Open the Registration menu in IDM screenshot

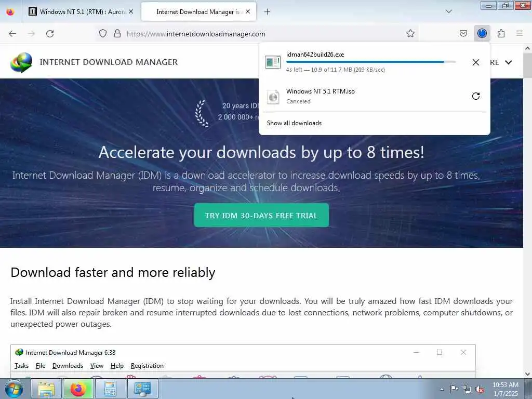pyautogui.click(x=147, y=365)
